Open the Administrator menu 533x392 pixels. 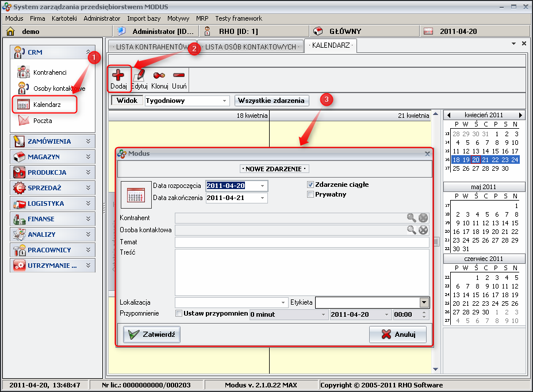102,18
